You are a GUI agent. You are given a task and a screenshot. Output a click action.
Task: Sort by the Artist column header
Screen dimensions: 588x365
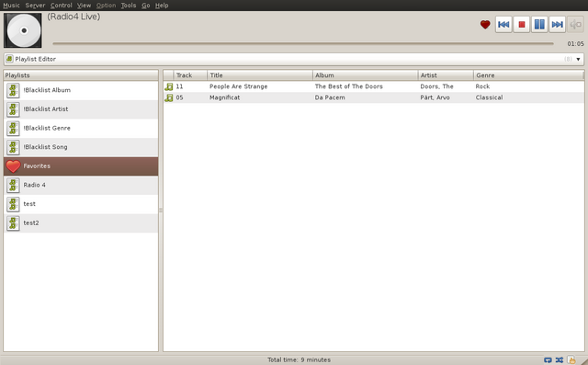tap(446, 75)
